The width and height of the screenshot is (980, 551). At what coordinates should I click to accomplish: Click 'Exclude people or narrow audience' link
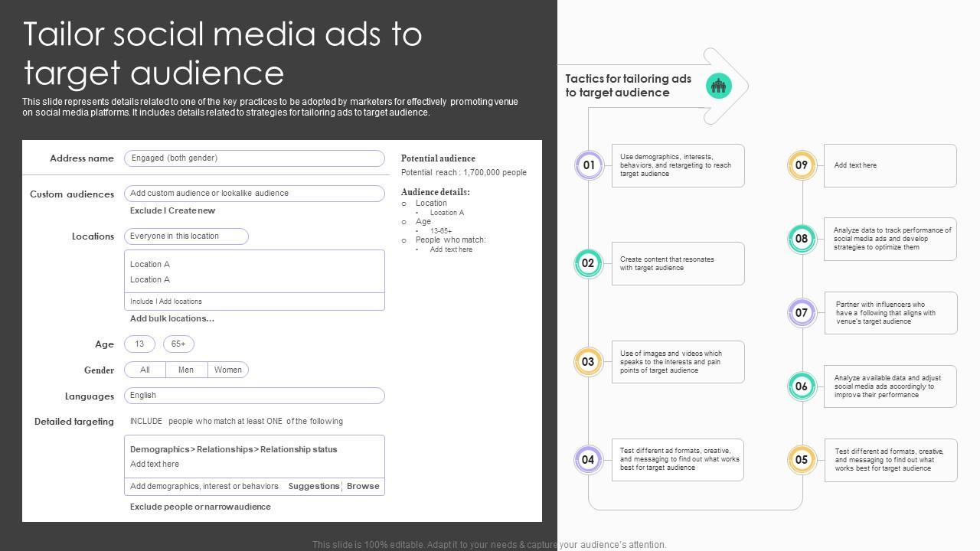(x=201, y=507)
